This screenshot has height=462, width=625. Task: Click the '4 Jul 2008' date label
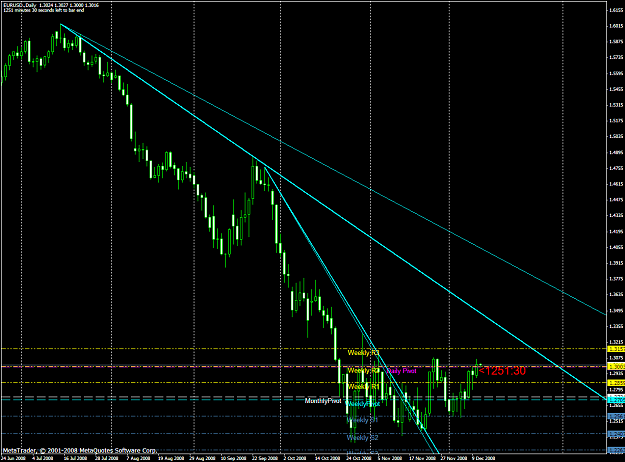tap(42, 458)
